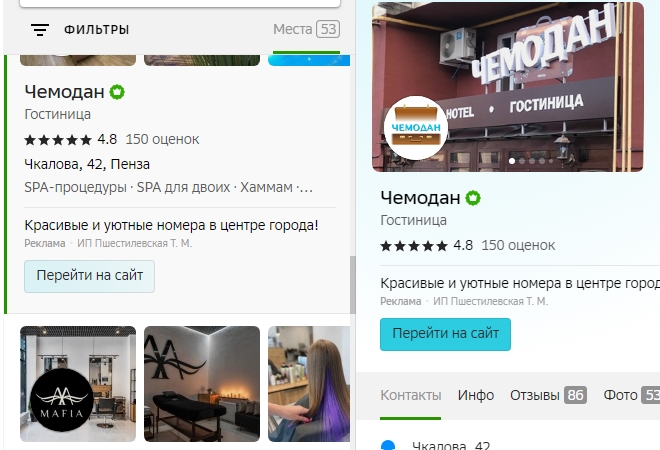
Task: Select the first photo carousel dot
Action: tap(512, 161)
